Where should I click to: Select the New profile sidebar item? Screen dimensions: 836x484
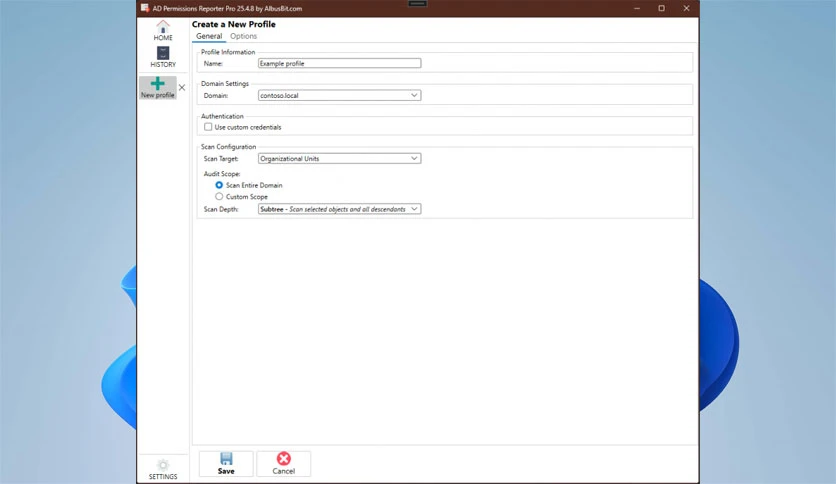pos(158,87)
